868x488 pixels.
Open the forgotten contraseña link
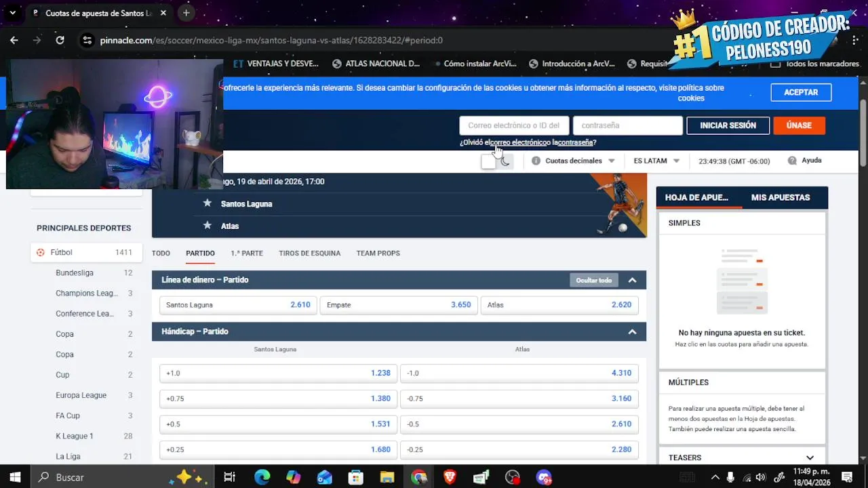pyautogui.click(x=575, y=142)
